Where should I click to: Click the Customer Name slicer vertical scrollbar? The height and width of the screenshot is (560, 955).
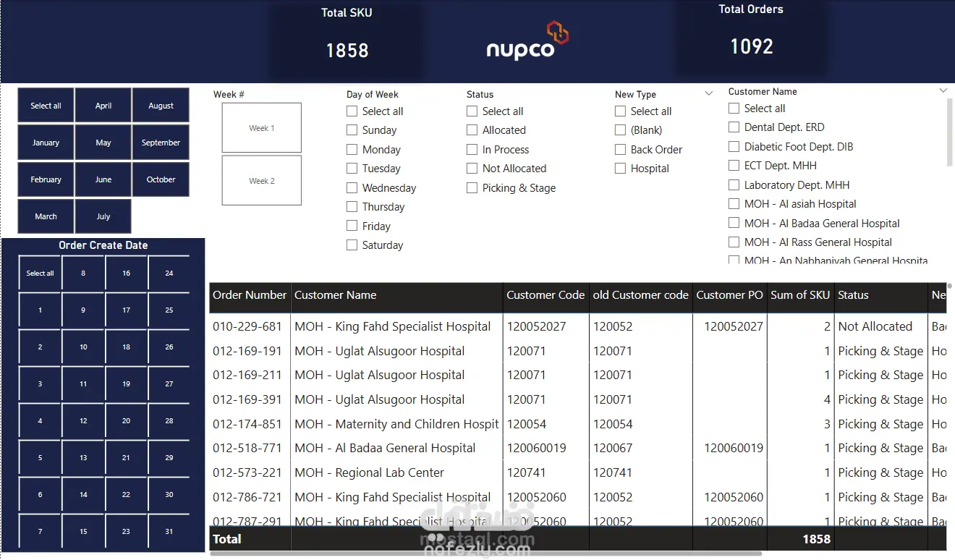coord(950,133)
